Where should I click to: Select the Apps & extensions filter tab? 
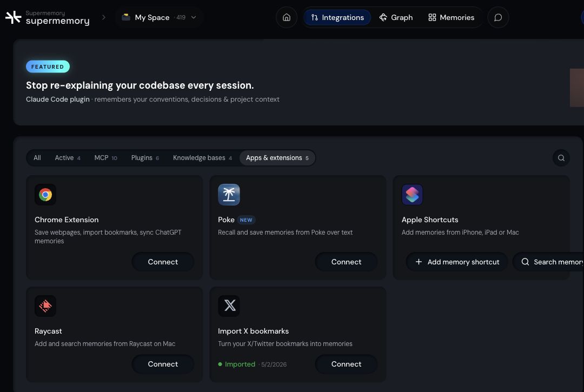click(277, 158)
